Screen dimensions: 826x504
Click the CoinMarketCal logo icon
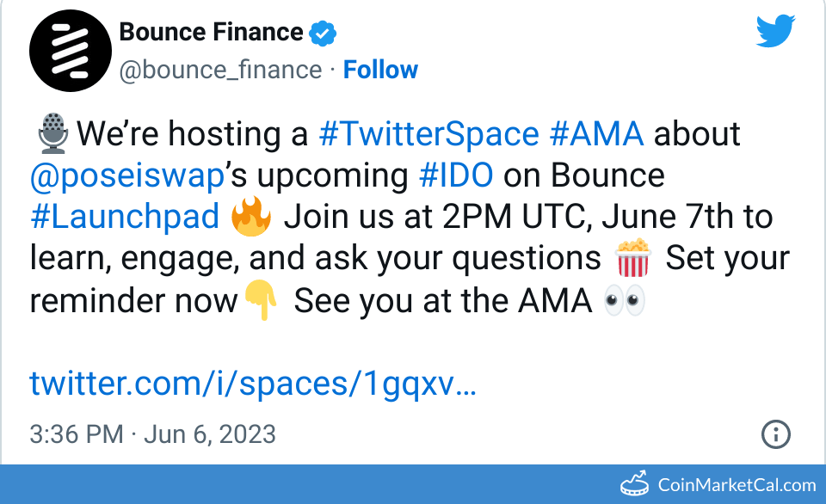pyautogui.click(x=636, y=484)
